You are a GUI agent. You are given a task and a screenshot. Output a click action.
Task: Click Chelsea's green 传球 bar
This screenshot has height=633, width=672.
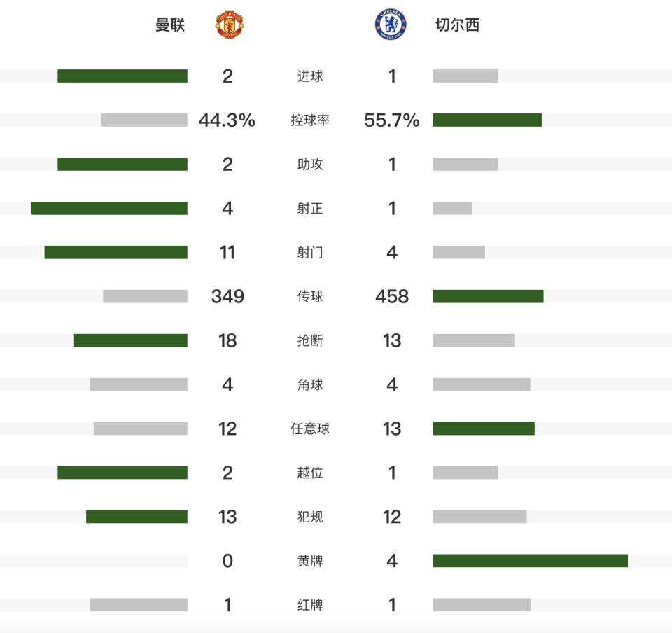pyautogui.click(x=488, y=296)
